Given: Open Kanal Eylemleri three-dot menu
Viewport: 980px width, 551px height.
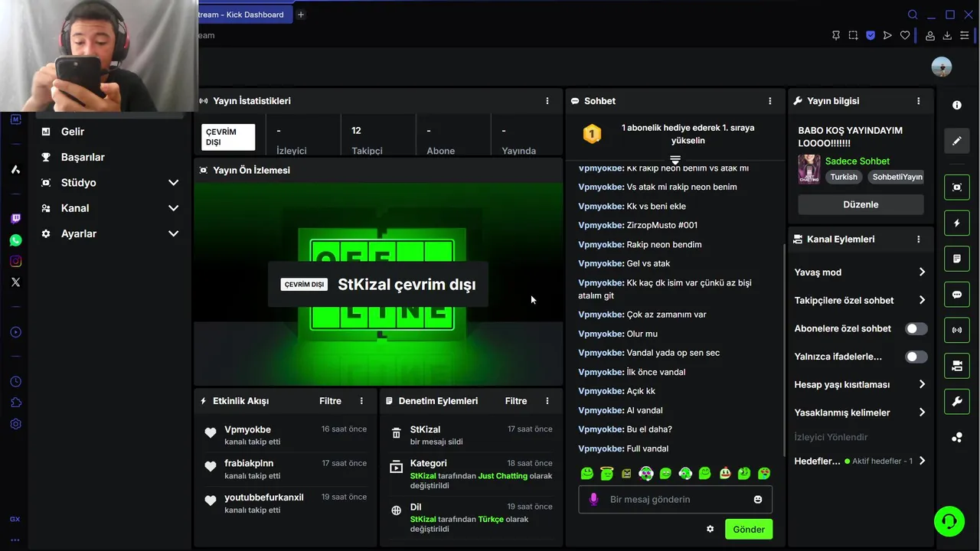Looking at the screenshot, I should [x=918, y=240].
